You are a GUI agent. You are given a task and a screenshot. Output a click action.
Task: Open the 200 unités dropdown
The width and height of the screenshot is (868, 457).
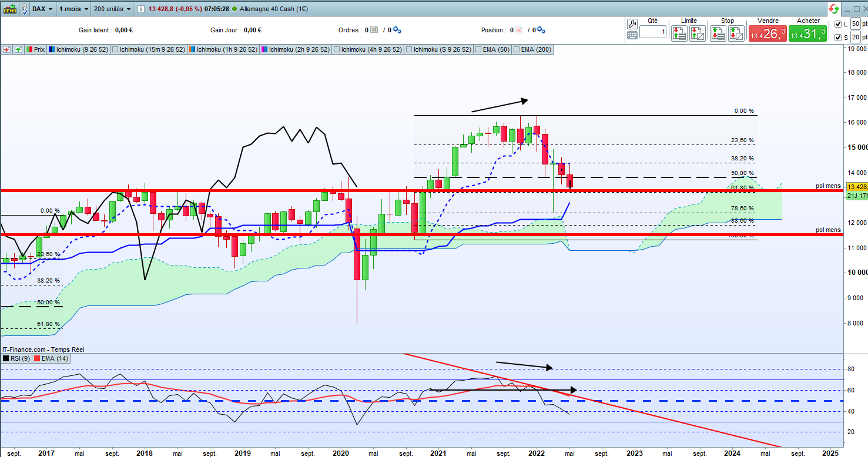point(112,9)
